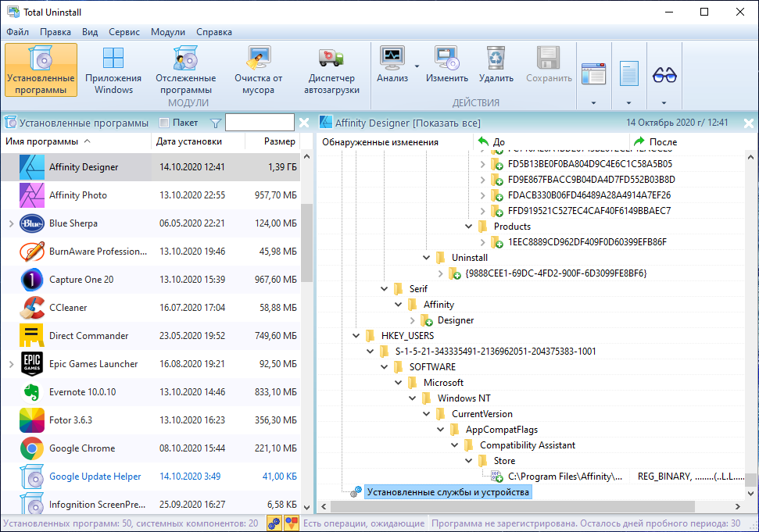This screenshot has width=759, height=532.
Task: Click the Изменить program icon
Action: point(447,58)
